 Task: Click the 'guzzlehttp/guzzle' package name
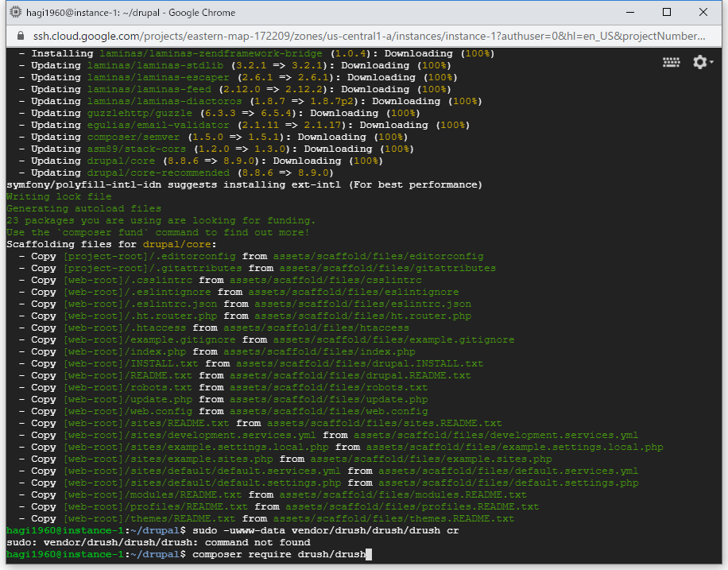point(140,114)
